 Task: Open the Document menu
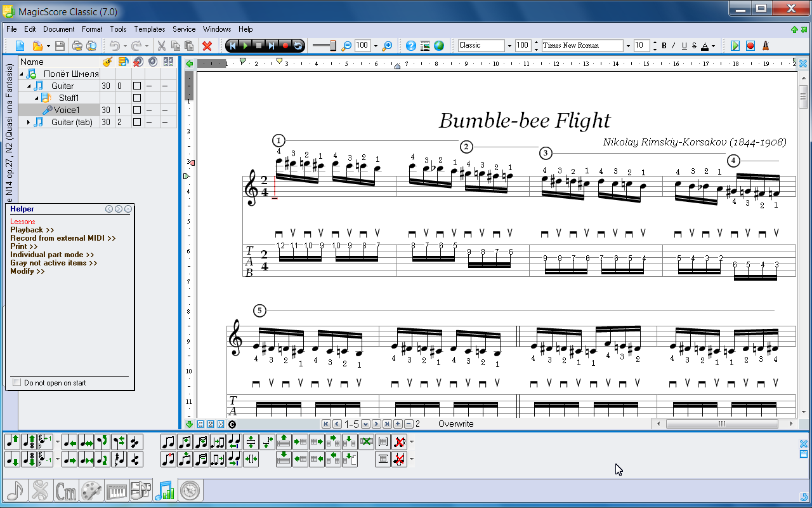59,29
